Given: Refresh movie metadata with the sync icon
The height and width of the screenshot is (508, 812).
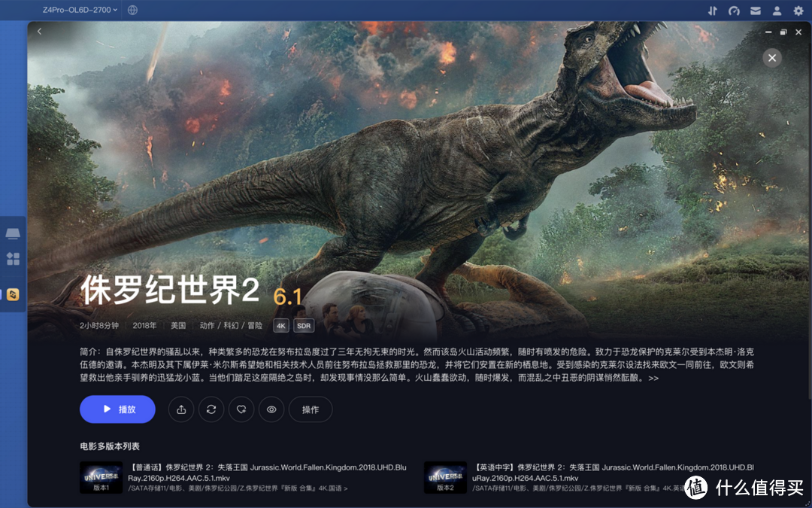Looking at the screenshot, I should coord(211,409).
